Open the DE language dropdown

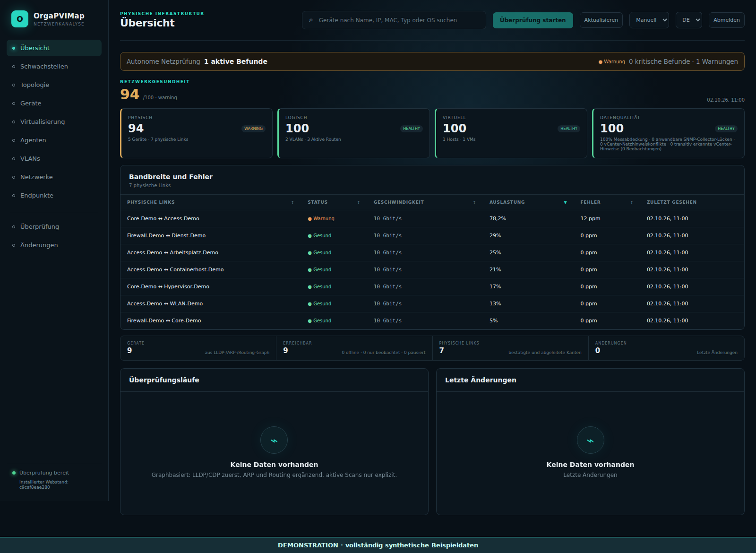(x=688, y=20)
